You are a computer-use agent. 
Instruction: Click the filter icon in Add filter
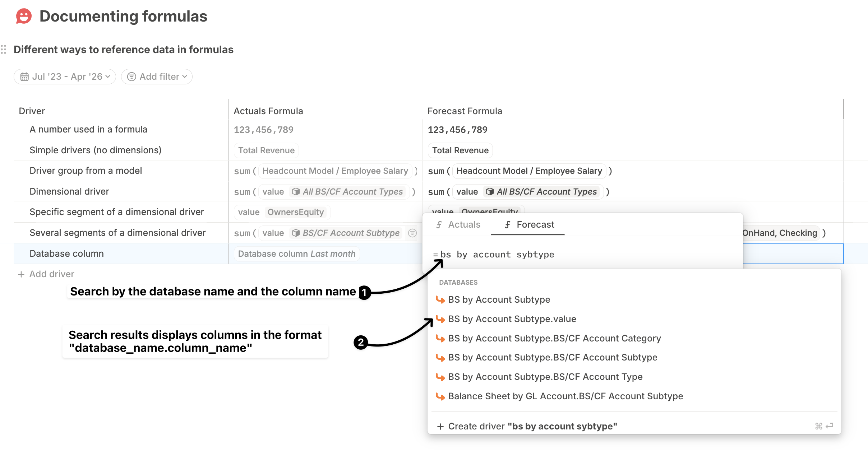tap(132, 77)
